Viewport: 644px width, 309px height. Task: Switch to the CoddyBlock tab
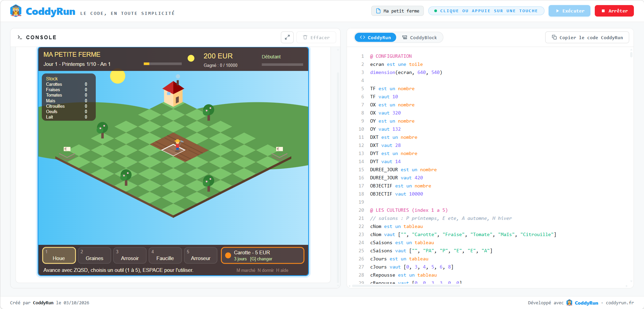(x=419, y=37)
